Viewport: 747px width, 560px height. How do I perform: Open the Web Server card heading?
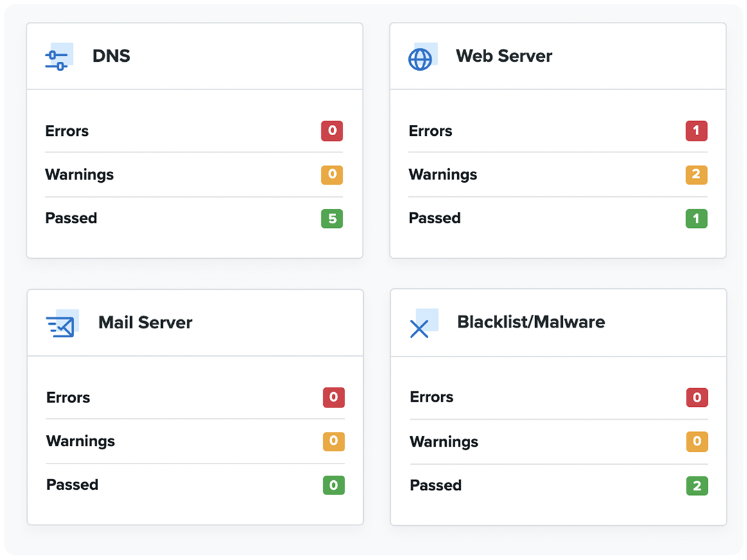click(504, 56)
